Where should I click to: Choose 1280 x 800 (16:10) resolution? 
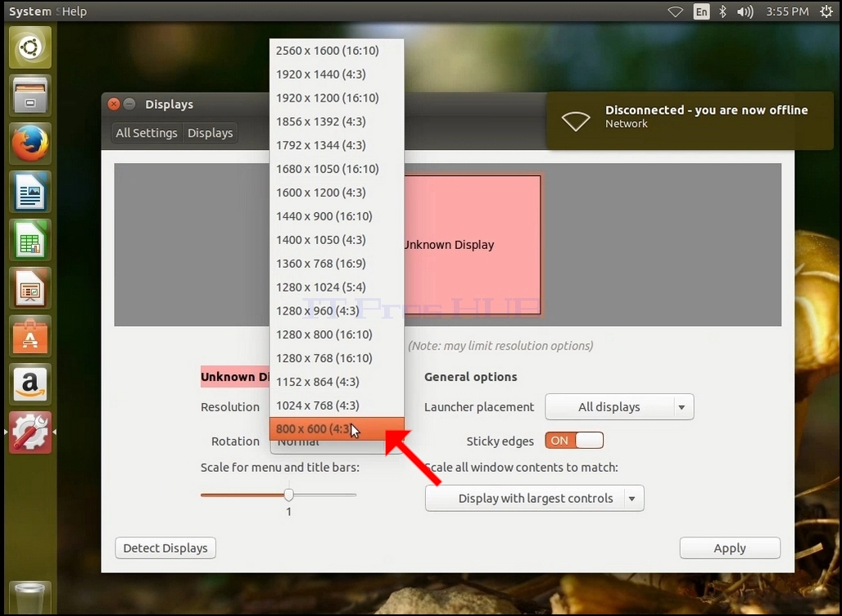(337, 334)
